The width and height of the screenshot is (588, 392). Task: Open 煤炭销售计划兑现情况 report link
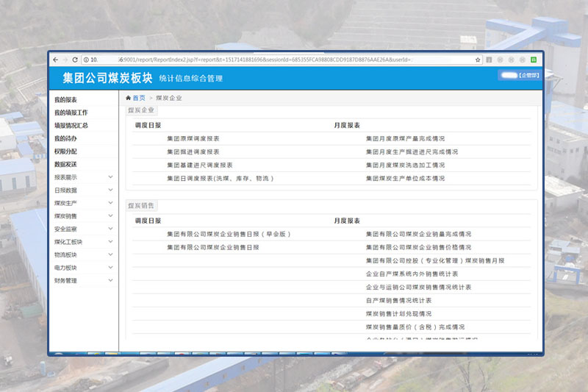coord(398,313)
